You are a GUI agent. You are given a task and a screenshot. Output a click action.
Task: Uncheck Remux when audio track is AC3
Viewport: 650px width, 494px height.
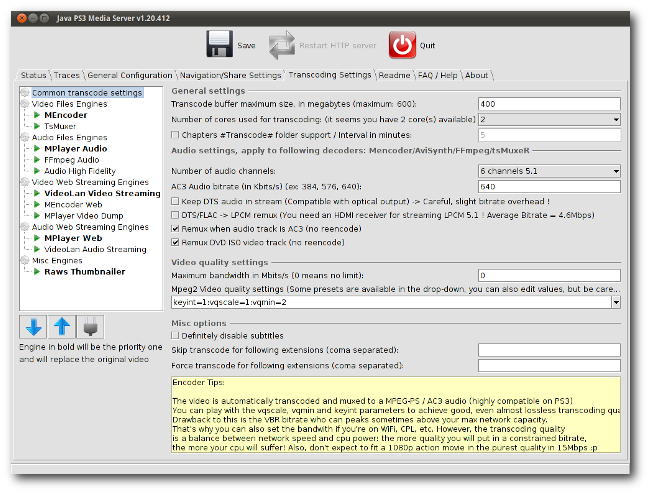(x=175, y=228)
